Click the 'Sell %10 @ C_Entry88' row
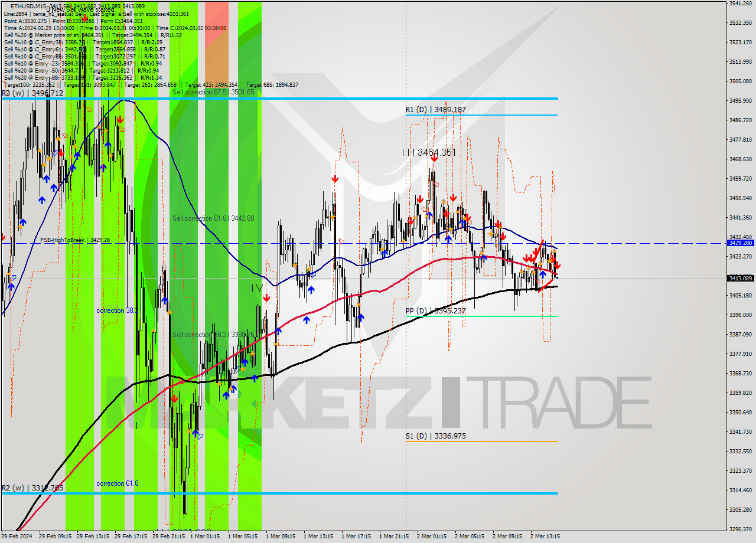The image size is (756, 543). [x=83, y=56]
